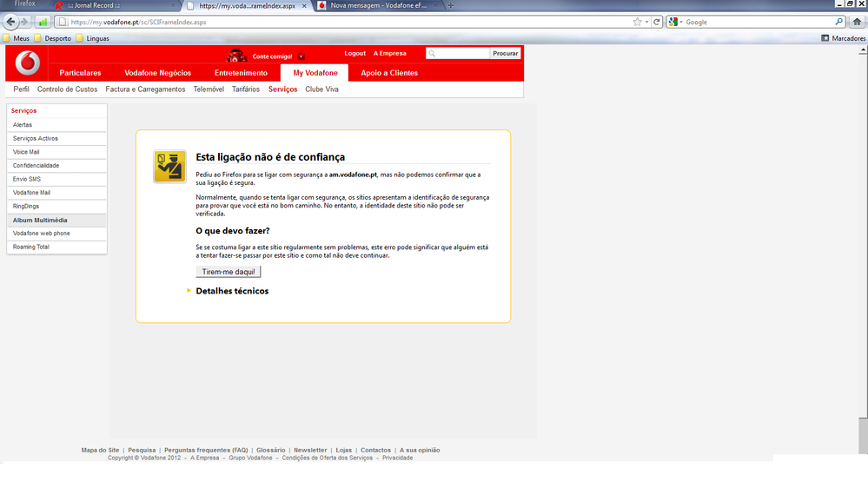Reload the page with the refresh icon
The height and width of the screenshot is (488, 868).
[x=657, y=22]
